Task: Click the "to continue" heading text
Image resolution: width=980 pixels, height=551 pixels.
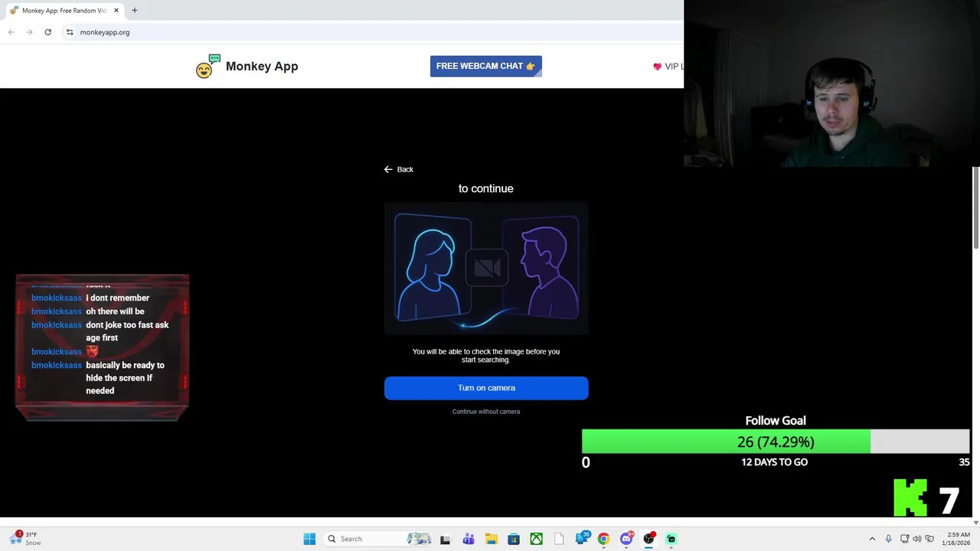Action: point(486,188)
